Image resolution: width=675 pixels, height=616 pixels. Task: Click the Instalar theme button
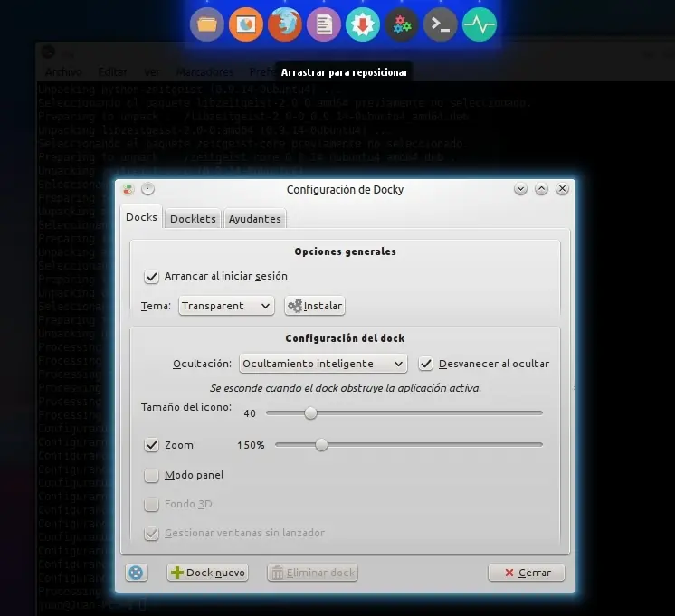click(315, 306)
